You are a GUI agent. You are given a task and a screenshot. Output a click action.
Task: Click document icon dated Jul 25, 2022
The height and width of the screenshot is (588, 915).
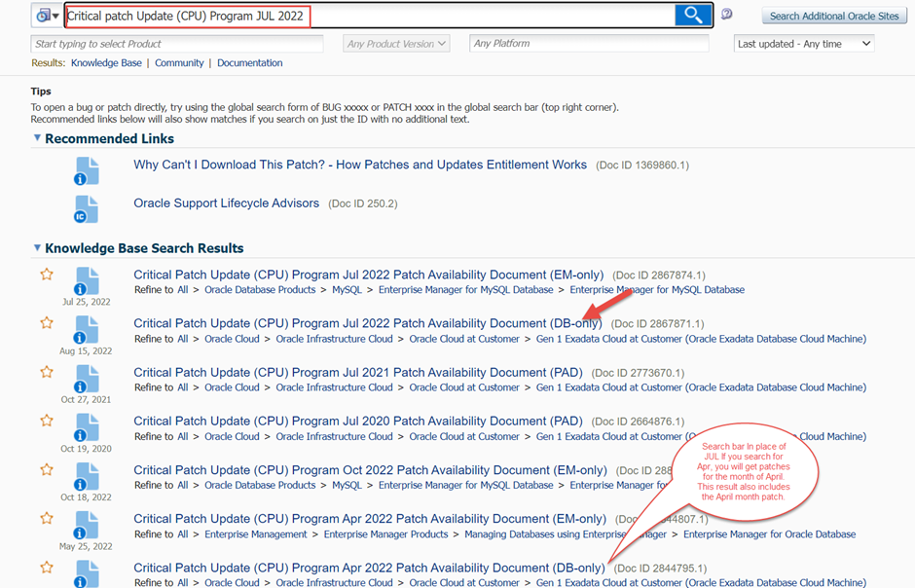tap(87, 281)
